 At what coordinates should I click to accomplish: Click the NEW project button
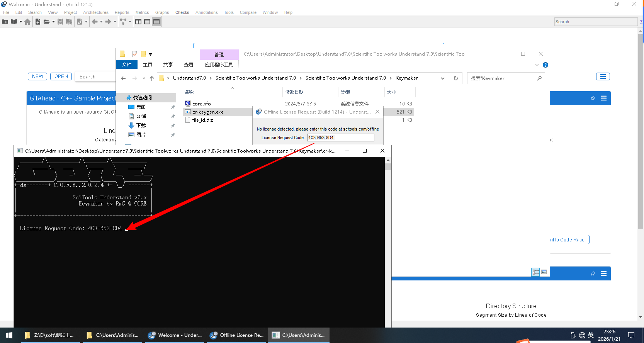37,76
